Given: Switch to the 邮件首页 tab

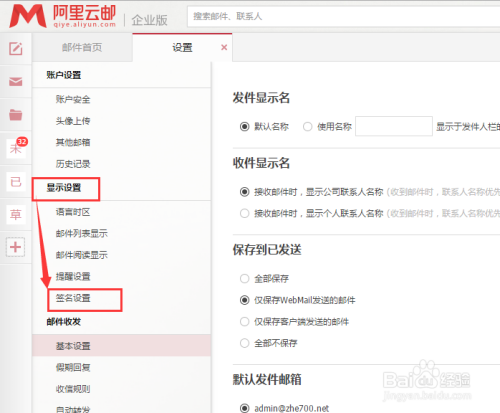Looking at the screenshot, I should tap(82, 47).
